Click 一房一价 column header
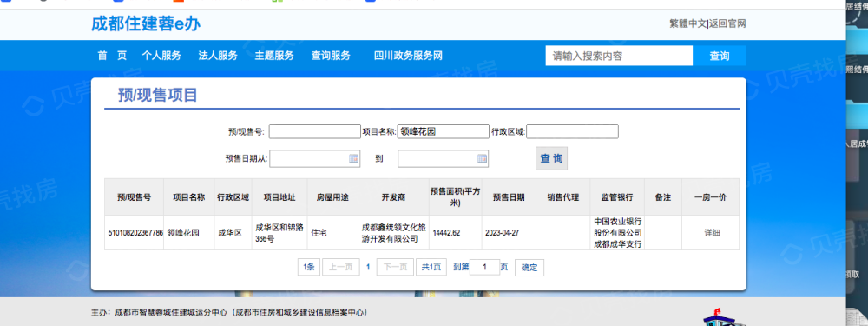Image resolution: width=868 pixels, height=326 pixels. pyautogui.click(x=711, y=196)
